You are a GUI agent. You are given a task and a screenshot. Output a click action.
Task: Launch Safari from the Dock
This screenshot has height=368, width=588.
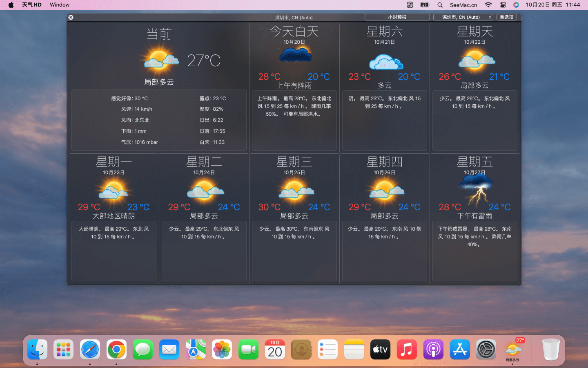(x=90, y=350)
